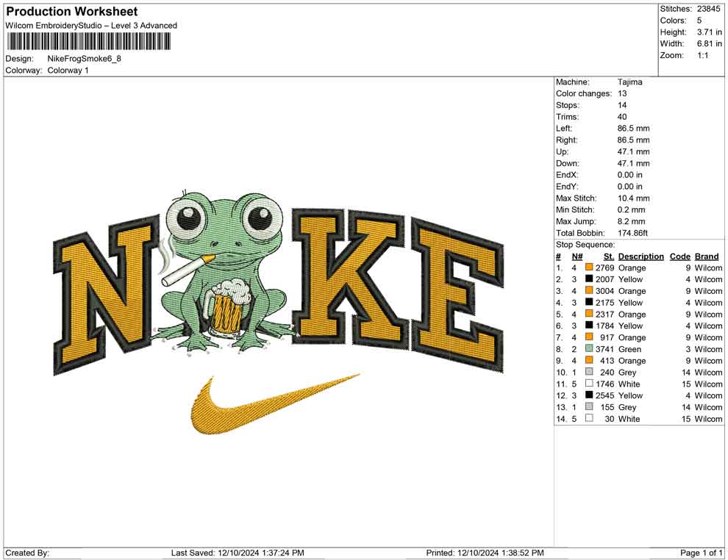Click the 'N#' column header
This screenshot has width=728, height=560.
(x=577, y=256)
